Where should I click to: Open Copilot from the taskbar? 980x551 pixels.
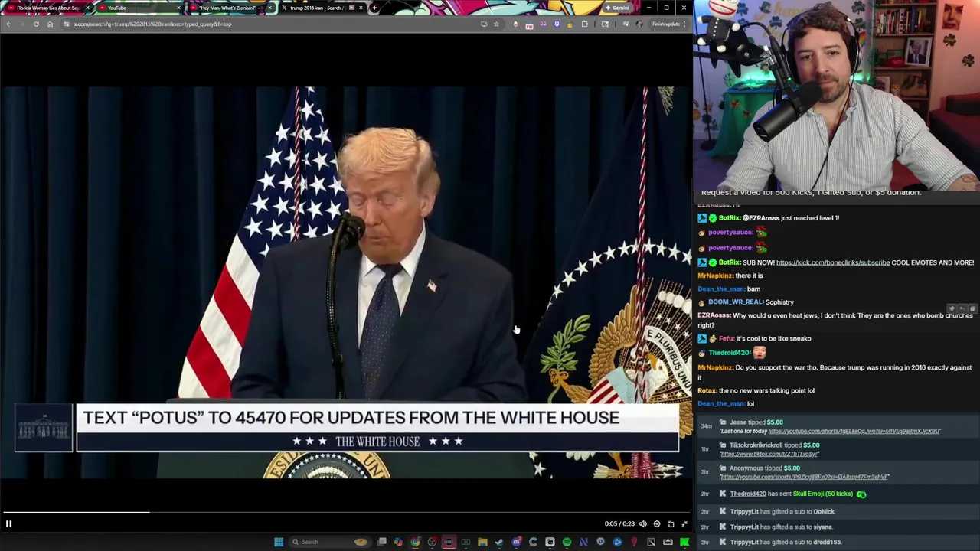point(398,542)
